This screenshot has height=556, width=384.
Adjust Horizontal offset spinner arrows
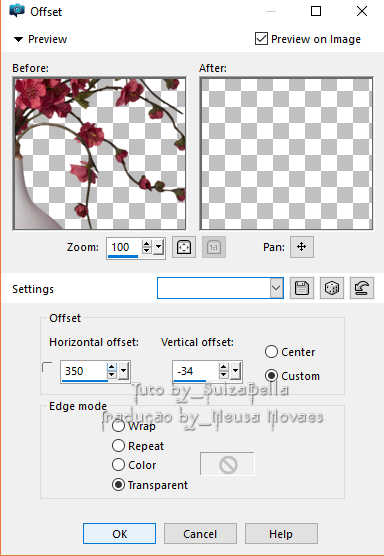tap(112, 371)
